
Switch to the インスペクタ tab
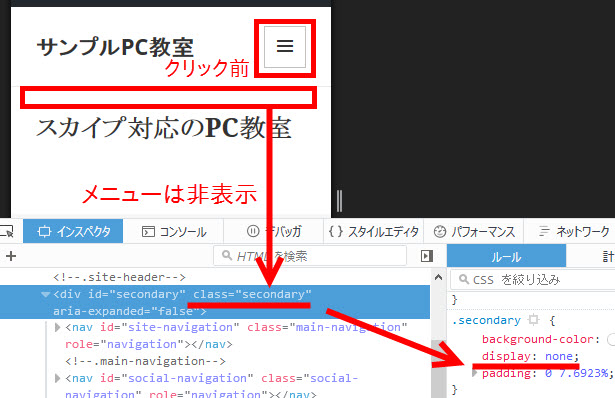click(73, 231)
